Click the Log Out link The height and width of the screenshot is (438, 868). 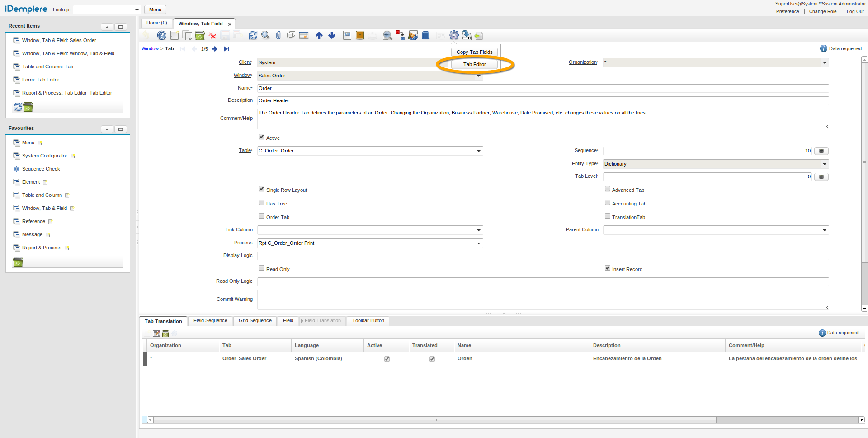pyautogui.click(x=855, y=12)
